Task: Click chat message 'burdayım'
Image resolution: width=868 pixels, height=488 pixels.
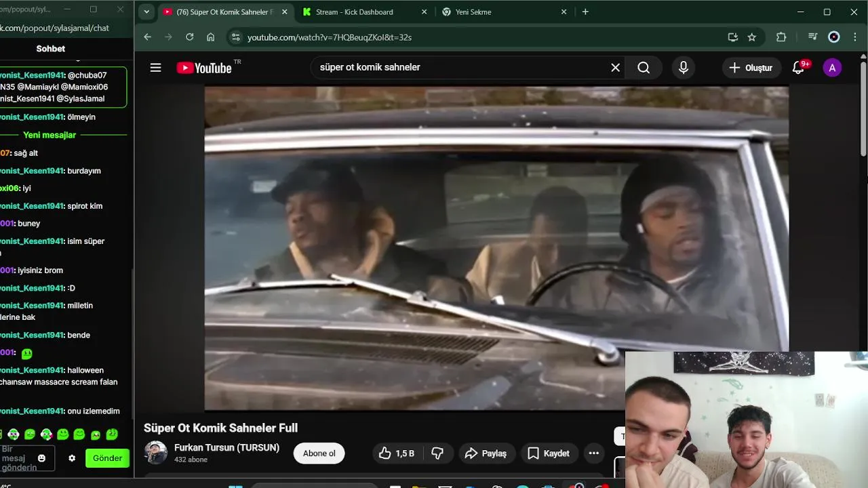Action: point(84,171)
